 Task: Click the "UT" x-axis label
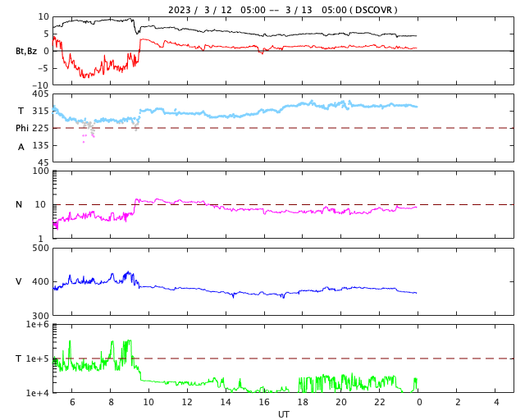click(x=283, y=414)
